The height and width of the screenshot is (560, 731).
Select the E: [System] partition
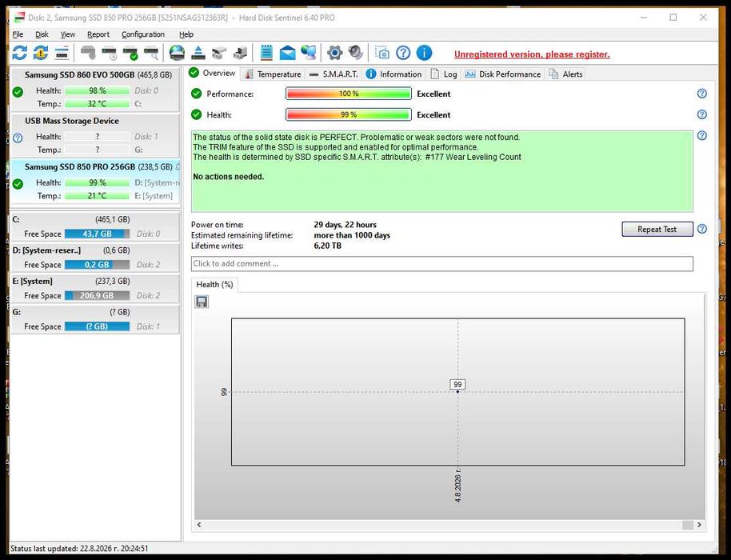pyautogui.click(x=94, y=288)
